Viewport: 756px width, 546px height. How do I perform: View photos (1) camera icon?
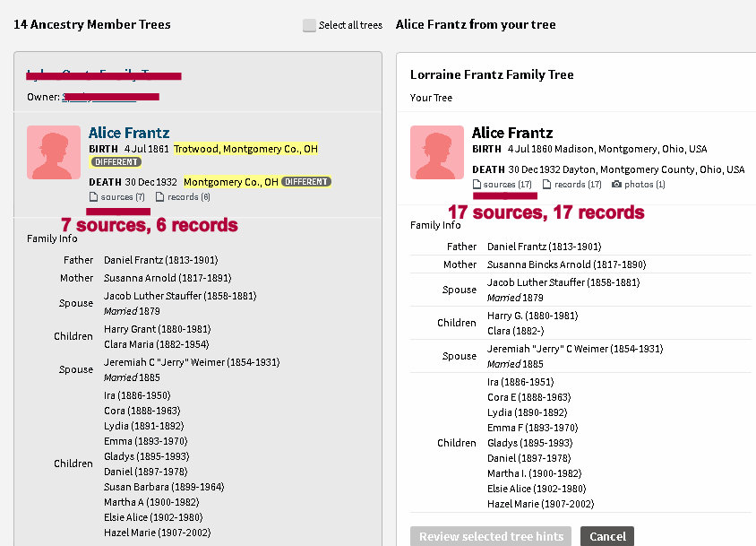tap(617, 185)
